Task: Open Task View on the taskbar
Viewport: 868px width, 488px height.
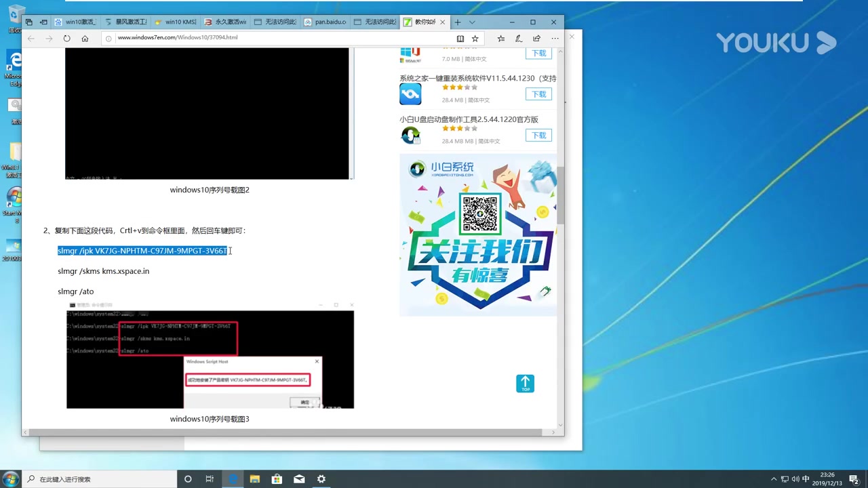Action: (x=210, y=479)
